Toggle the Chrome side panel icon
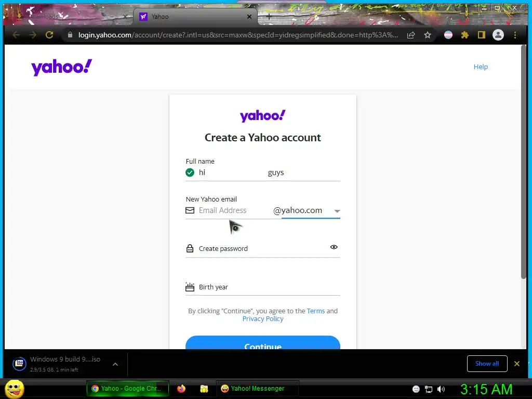Image resolution: width=532 pixels, height=399 pixels. [482, 35]
